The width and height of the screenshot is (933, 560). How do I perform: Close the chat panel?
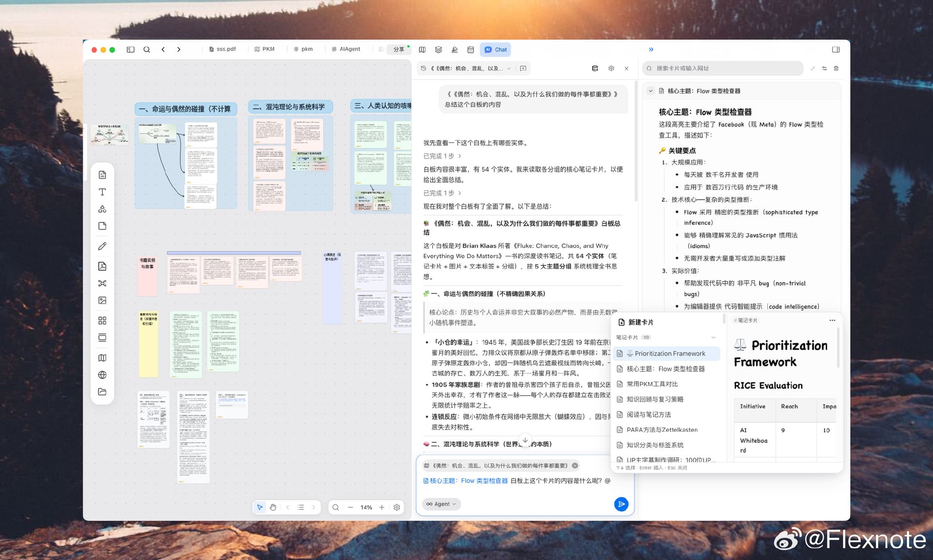pyautogui.click(x=626, y=68)
